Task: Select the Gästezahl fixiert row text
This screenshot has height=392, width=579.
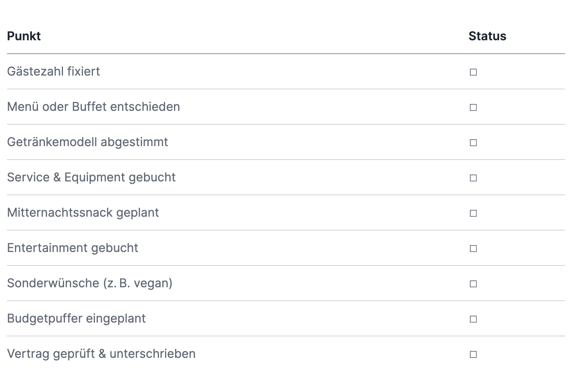Action: click(x=53, y=71)
